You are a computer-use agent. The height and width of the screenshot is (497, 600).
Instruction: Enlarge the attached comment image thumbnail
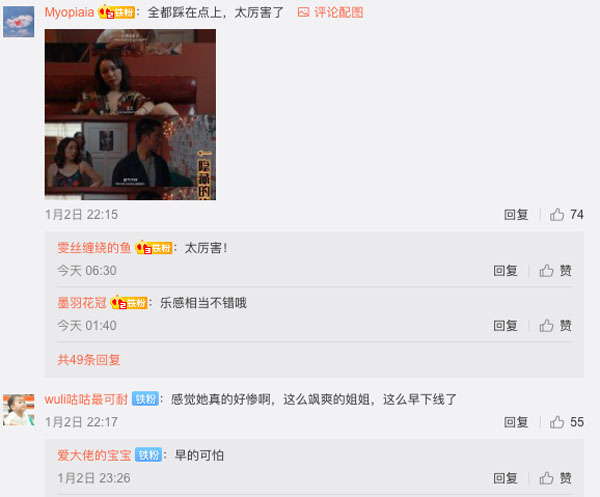[x=130, y=114]
